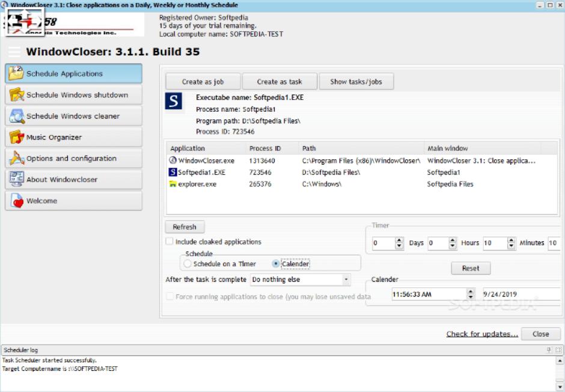Sort list by Path column header
The width and height of the screenshot is (565, 392).
(361, 149)
